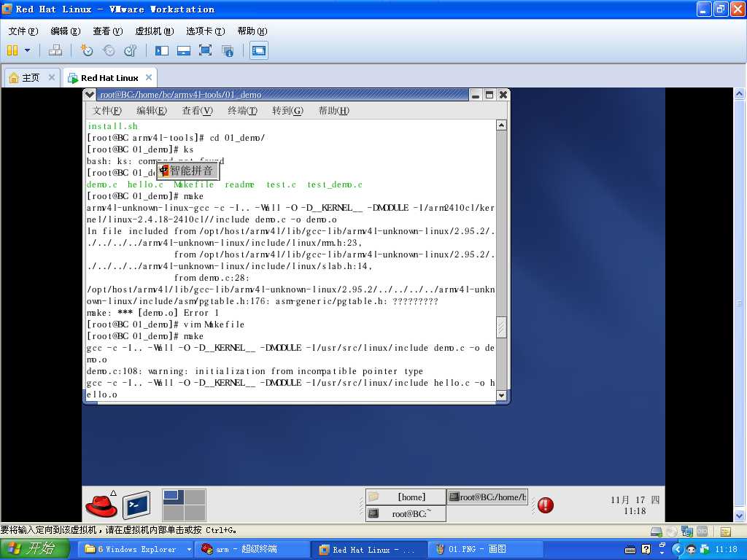Open the Windows 开始 start menu
This screenshot has width=747, height=560.
tap(34, 550)
